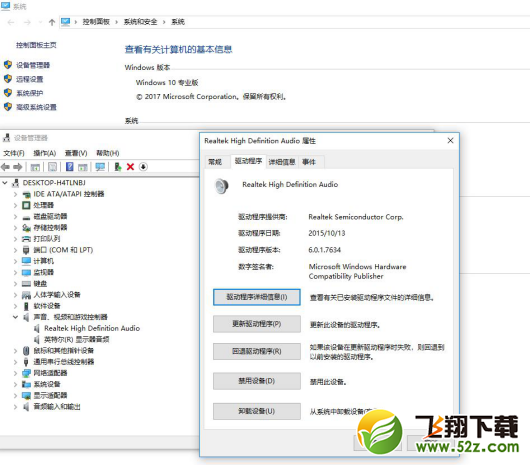
Task: Open the 操作(A) menu in Device Manager
Action: (44, 153)
